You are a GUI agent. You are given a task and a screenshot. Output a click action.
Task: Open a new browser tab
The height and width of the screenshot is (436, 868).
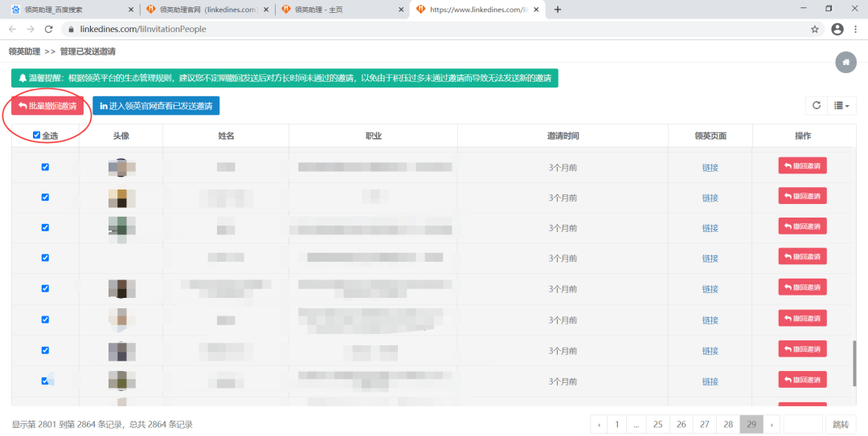point(558,10)
